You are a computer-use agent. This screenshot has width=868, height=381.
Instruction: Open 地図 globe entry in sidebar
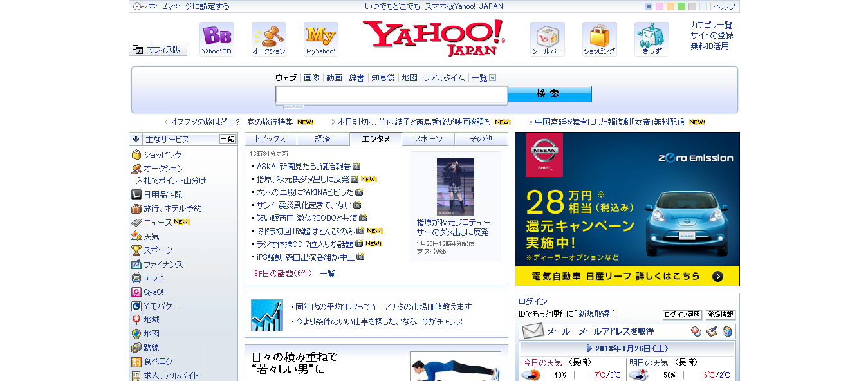click(151, 334)
